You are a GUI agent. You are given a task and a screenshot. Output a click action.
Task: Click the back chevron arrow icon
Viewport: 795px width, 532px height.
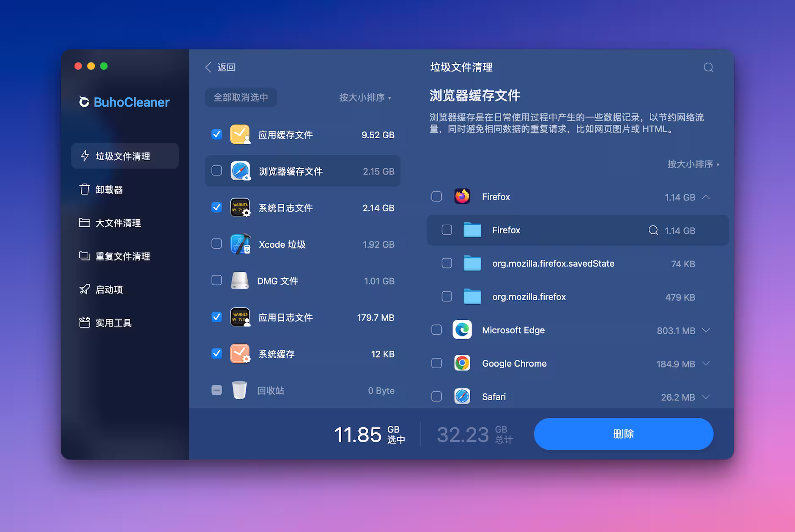point(208,67)
